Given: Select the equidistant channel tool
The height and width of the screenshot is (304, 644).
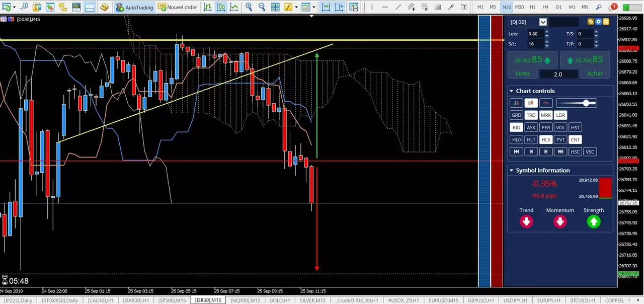Looking at the screenshot, I should [x=412, y=7].
